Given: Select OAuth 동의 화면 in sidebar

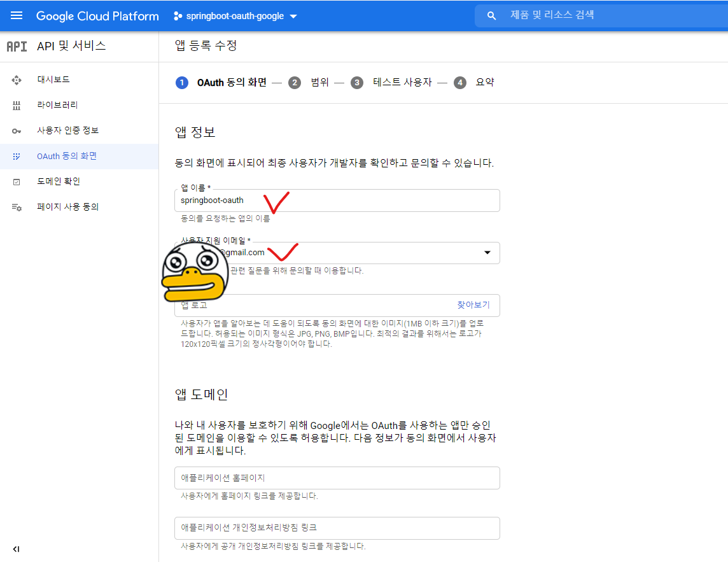Looking at the screenshot, I should (80, 157).
